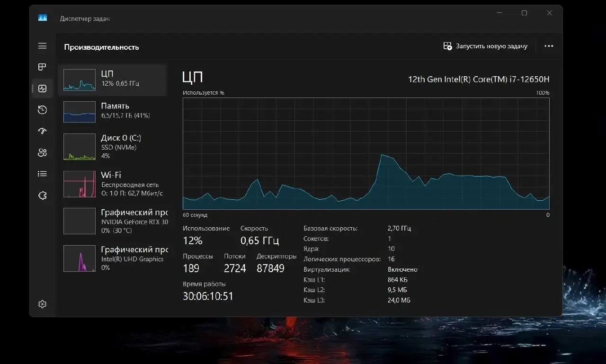Show the Wi-Fi network graph entry
The image size is (606, 364).
tap(113, 184)
